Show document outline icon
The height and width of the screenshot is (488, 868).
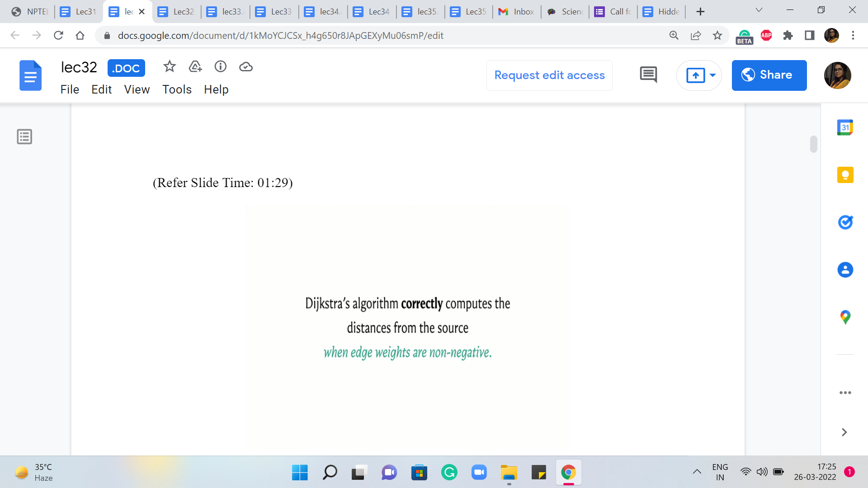(x=24, y=136)
